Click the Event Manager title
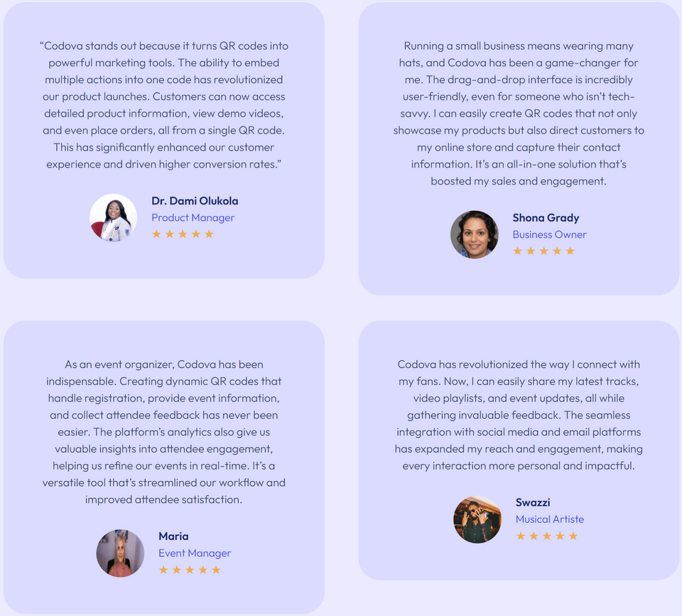The width and height of the screenshot is (682, 616). (195, 553)
